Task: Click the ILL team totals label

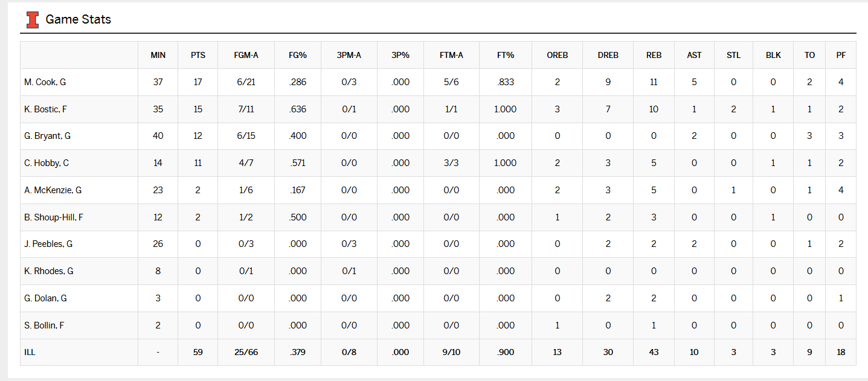Action: click(x=30, y=352)
